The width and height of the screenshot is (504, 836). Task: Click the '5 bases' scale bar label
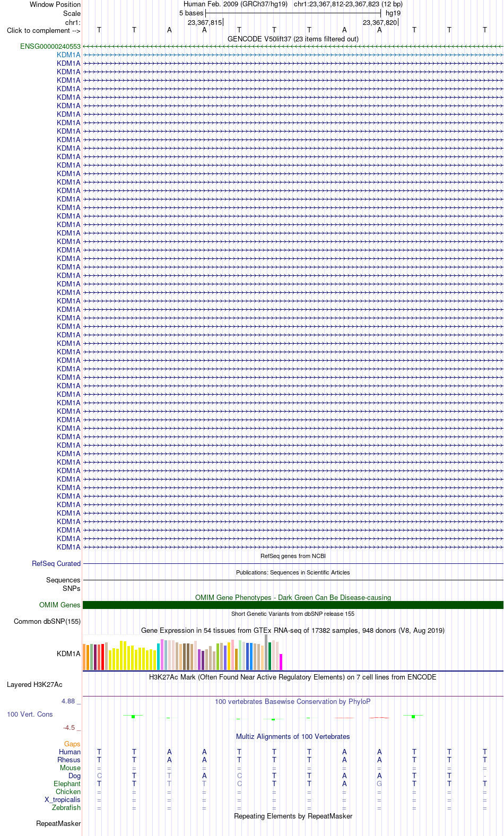(x=191, y=13)
